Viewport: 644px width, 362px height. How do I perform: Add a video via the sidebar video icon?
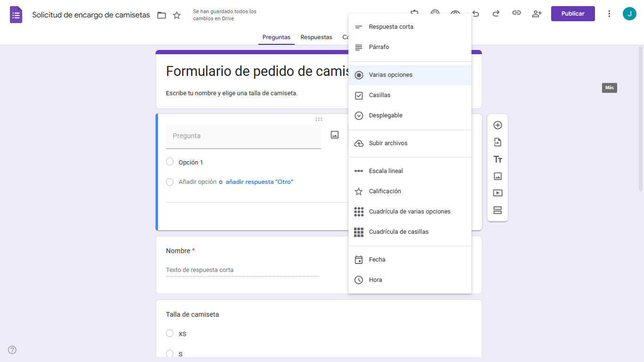[x=497, y=193]
